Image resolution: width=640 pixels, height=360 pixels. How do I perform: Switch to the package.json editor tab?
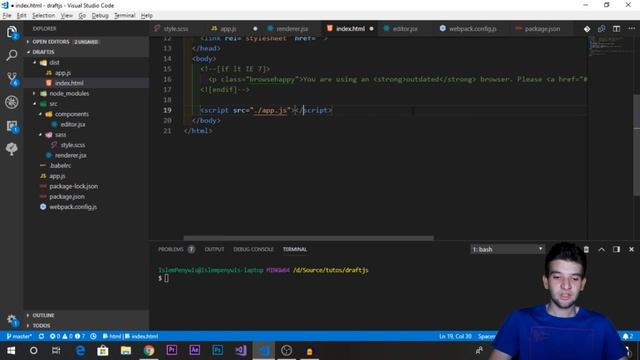tap(542, 29)
